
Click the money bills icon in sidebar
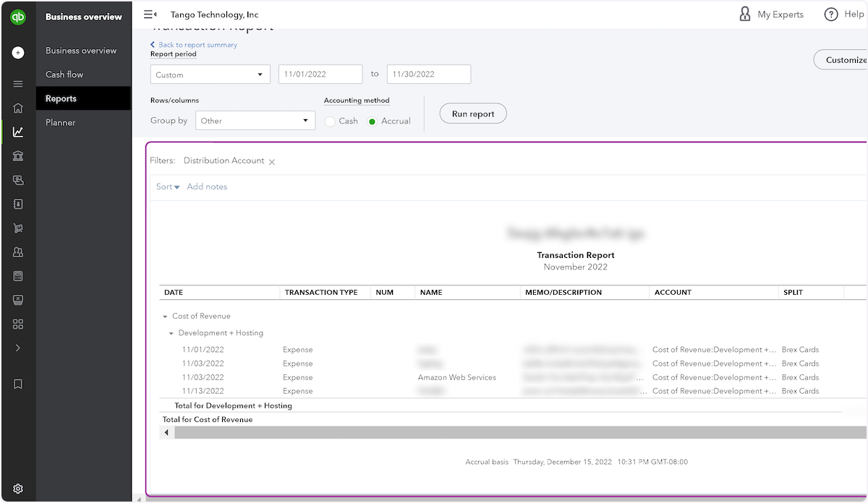[x=18, y=180]
